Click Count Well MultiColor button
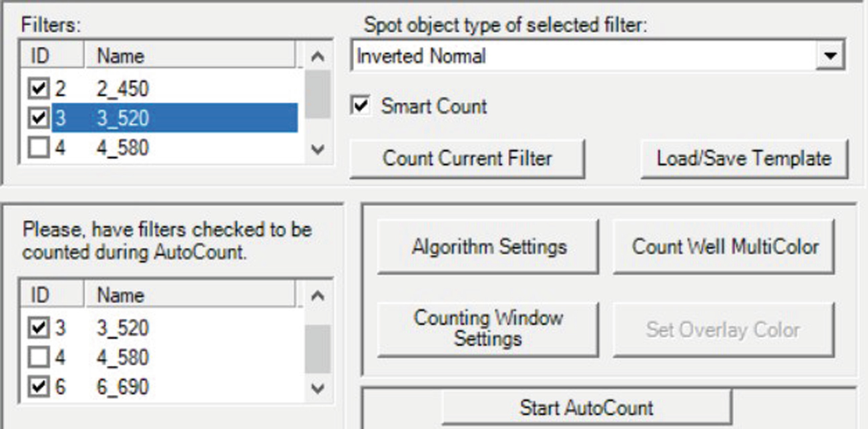The width and height of the screenshot is (868, 429). [724, 247]
